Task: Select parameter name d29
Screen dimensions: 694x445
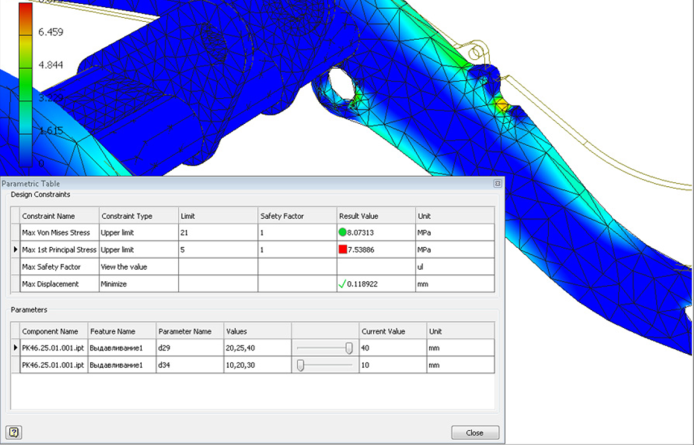Action: click(x=190, y=348)
